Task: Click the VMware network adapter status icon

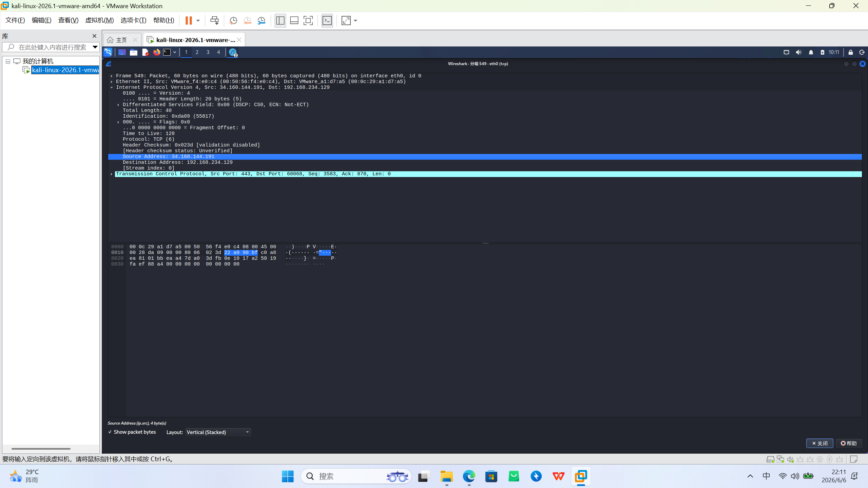Action: (780, 459)
